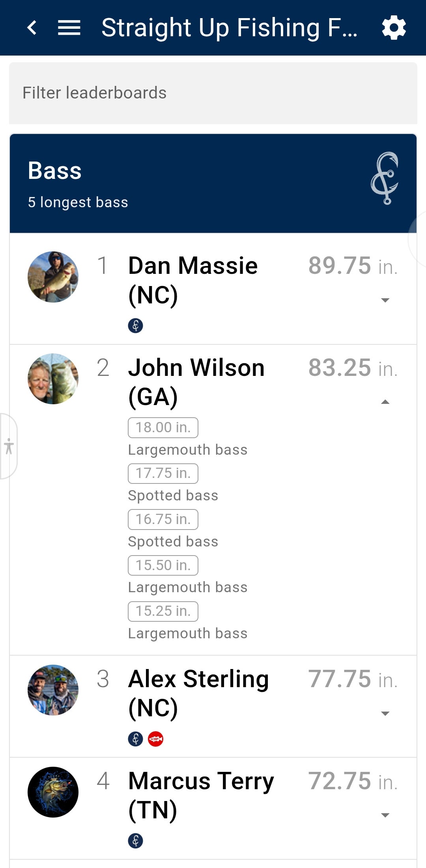Viewport: 426px width, 868px height.
Task: Tap the fish hook logo in Bass header
Action: (x=385, y=178)
